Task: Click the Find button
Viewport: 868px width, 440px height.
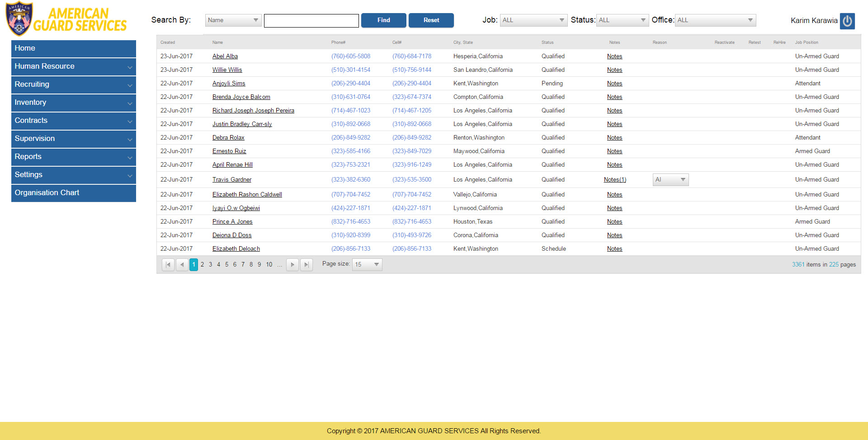Action: coord(383,20)
